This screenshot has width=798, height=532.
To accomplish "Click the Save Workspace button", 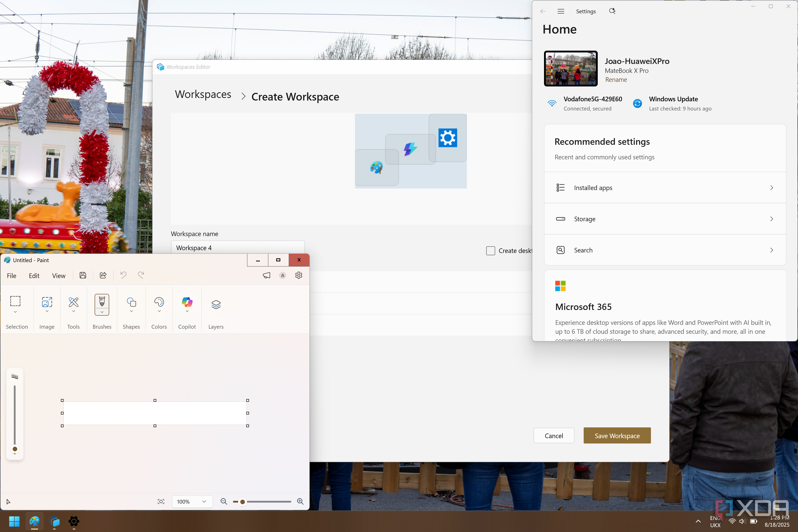I will click(x=617, y=436).
